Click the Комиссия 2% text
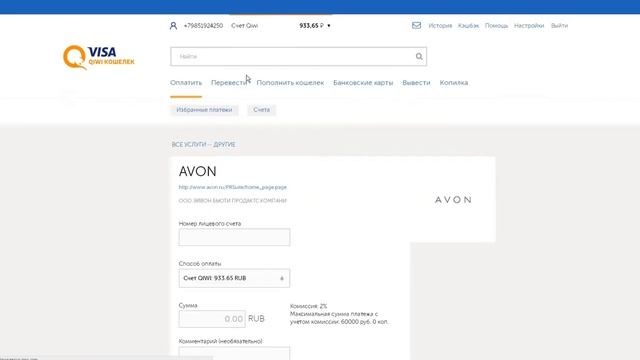 [309, 306]
